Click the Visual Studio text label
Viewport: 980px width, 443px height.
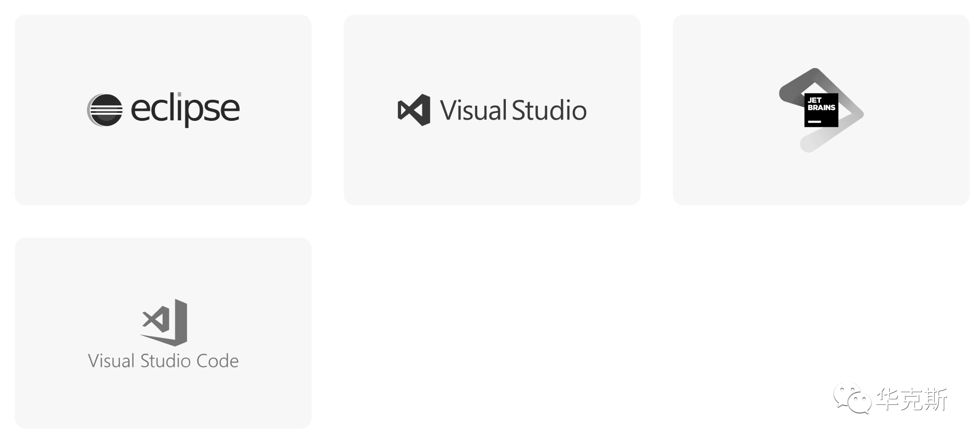coord(513,110)
